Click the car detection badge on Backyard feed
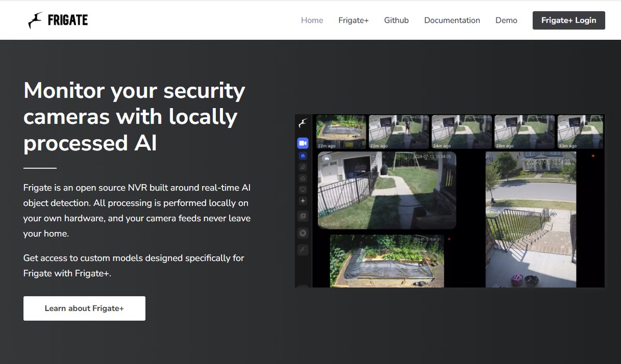Image resolution: width=621 pixels, height=364 pixels. (327, 159)
